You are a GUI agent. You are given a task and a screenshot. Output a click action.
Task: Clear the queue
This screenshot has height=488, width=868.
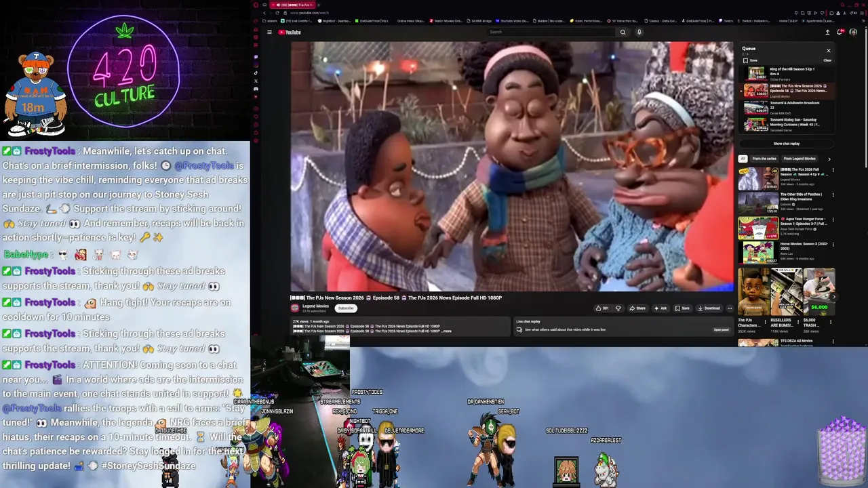827,60
